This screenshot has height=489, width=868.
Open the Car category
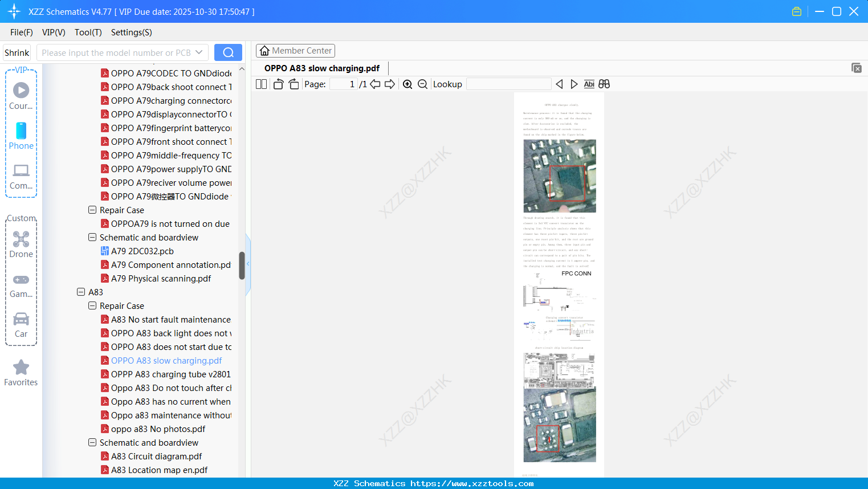21,324
